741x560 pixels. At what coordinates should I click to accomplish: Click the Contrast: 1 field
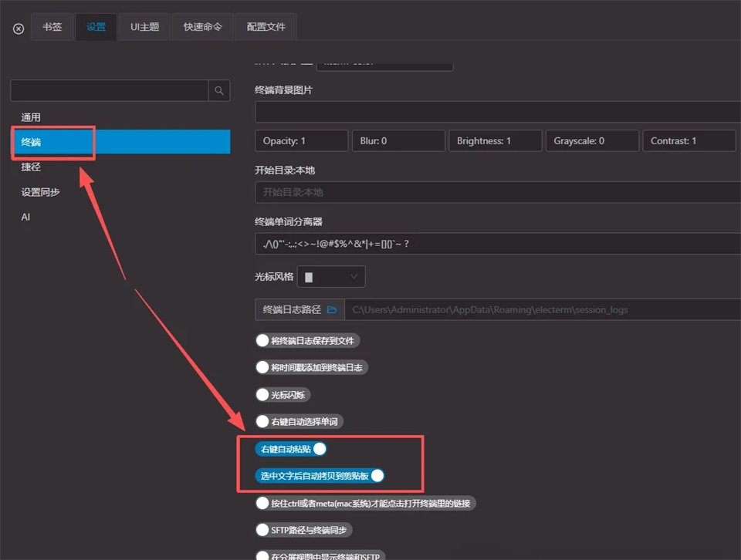(689, 140)
